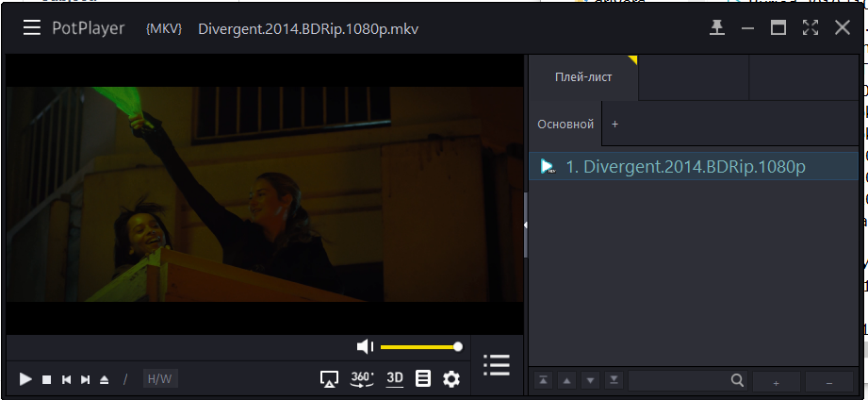
Task: Switch to fullscreen mode
Action: coord(811,27)
